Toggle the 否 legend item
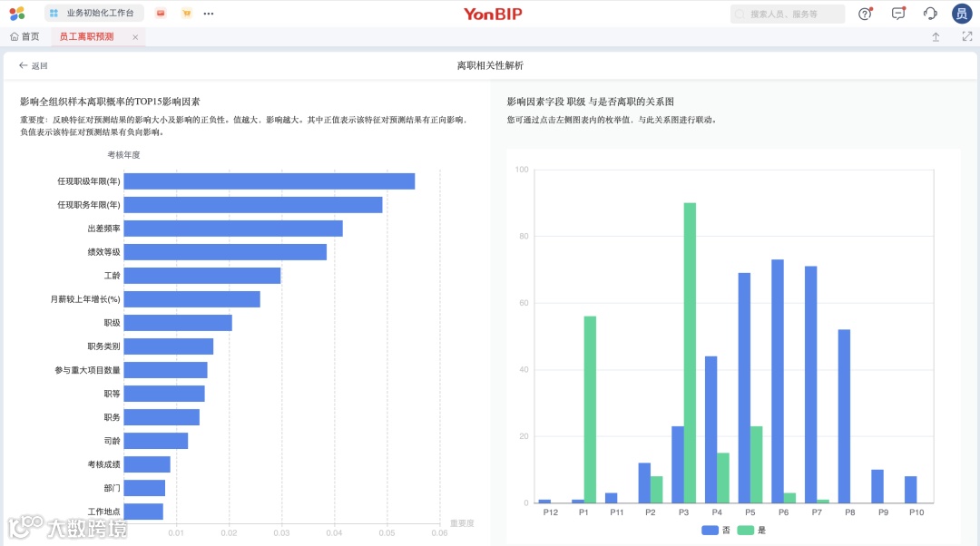 point(716,530)
